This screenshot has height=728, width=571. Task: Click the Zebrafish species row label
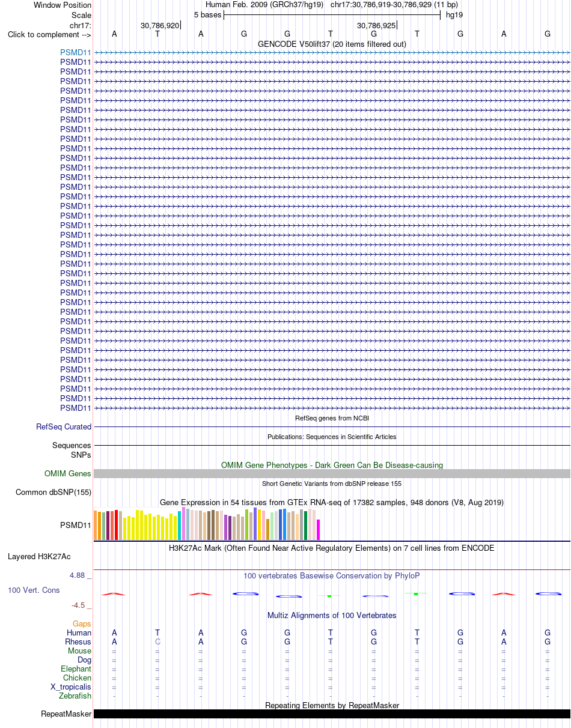pyautogui.click(x=75, y=696)
